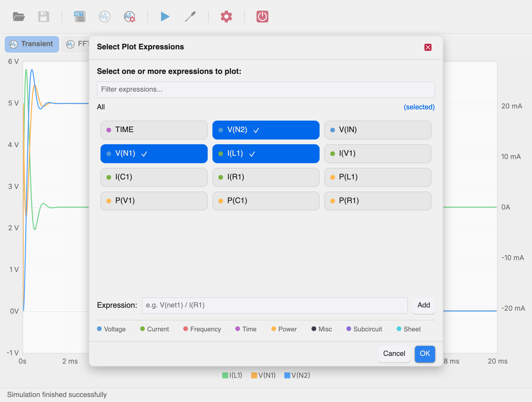Image resolution: width=532 pixels, height=402 pixels.
Task: Open a file with the folder icon
Action: click(x=19, y=17)
